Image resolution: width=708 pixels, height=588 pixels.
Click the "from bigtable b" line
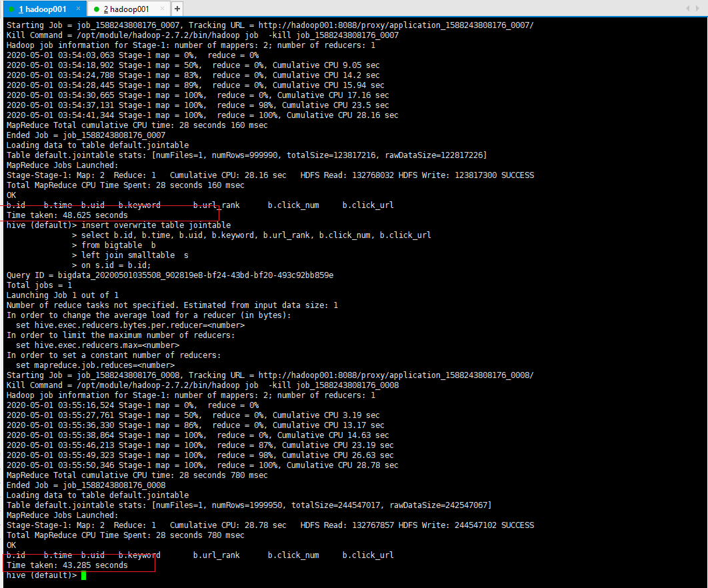(118, 245)
